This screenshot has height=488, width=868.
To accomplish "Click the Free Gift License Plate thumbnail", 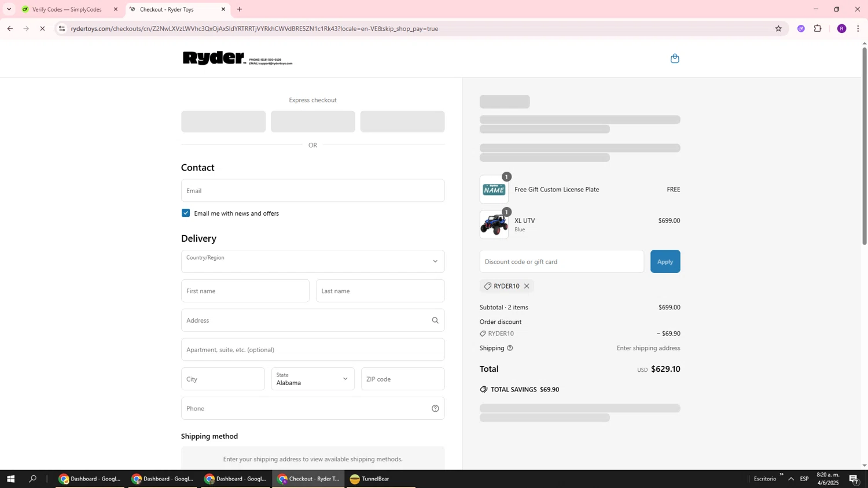I will point(494,190).
